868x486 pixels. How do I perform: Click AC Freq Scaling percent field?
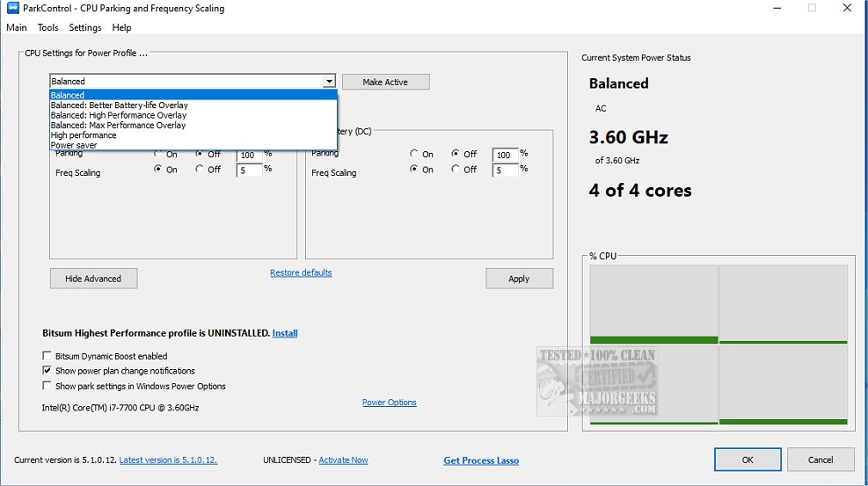pyautogui.click(x=249, y=170)
